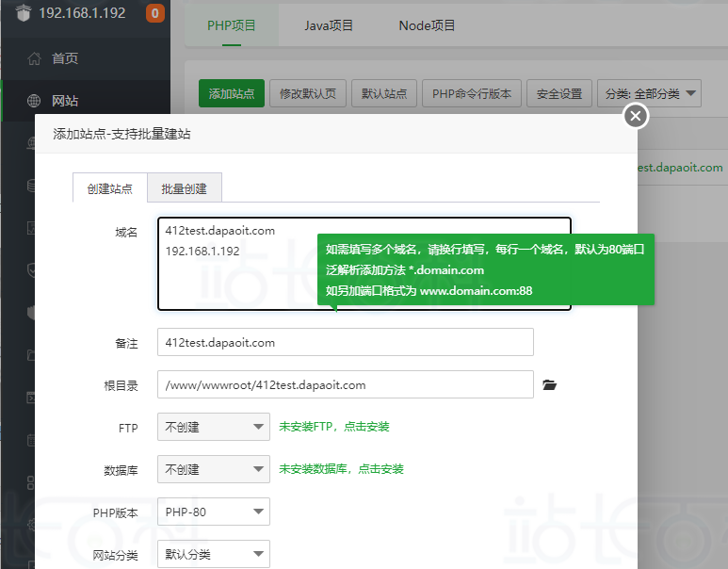Open the PHP命令行版本 button
The height and width of the screenshot is (569, 728).
click(x=471, y=94)
